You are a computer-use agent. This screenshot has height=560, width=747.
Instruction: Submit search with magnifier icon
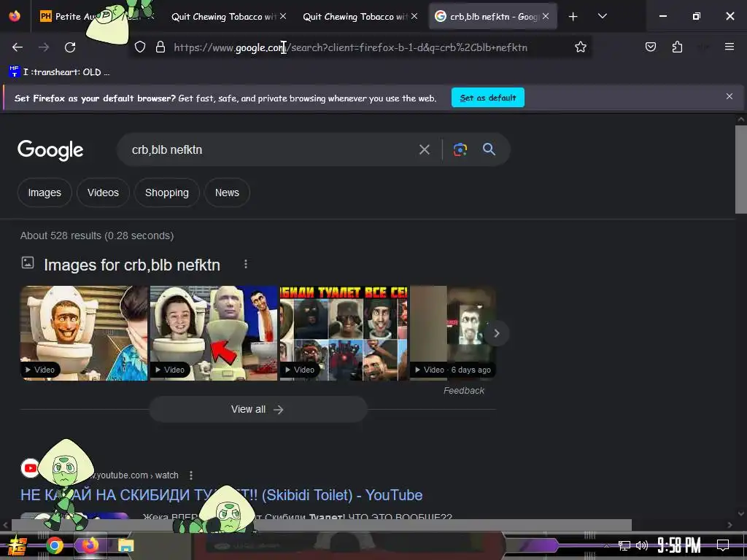pos(489,149)
